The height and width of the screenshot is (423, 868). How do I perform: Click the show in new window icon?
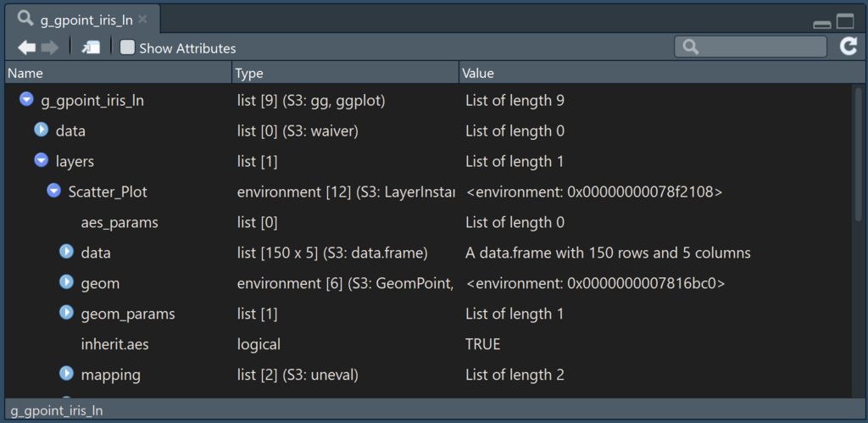coord(91,47)
